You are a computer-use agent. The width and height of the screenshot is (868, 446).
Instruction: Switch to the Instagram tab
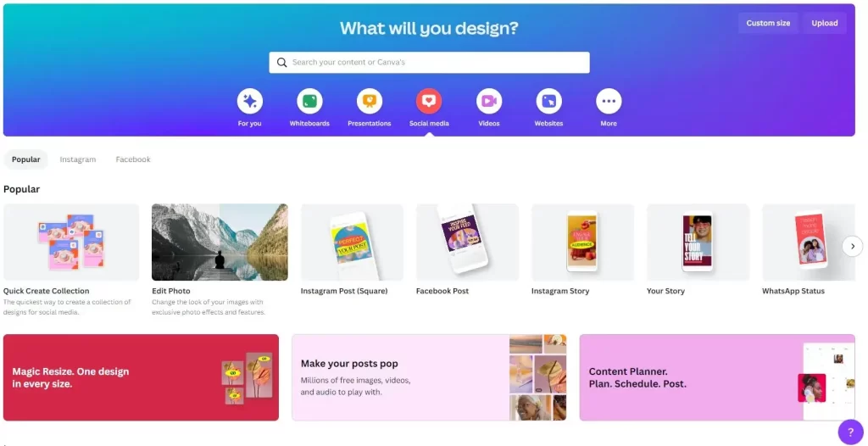point(77,159)
